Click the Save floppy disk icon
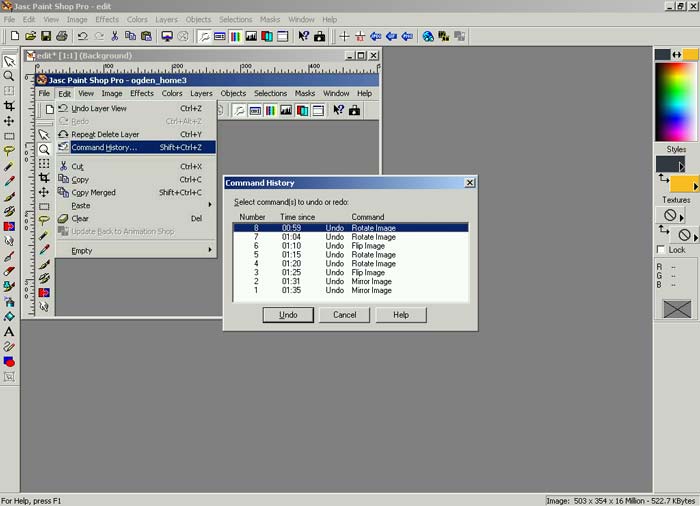The image size is (700, 506). (x=46, y=36)
